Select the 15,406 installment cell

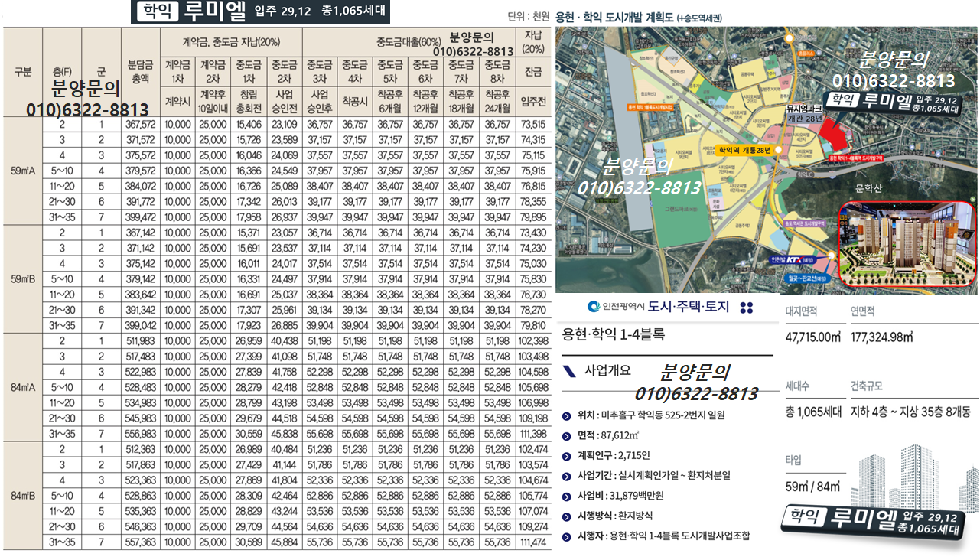[x=249, y=125]
